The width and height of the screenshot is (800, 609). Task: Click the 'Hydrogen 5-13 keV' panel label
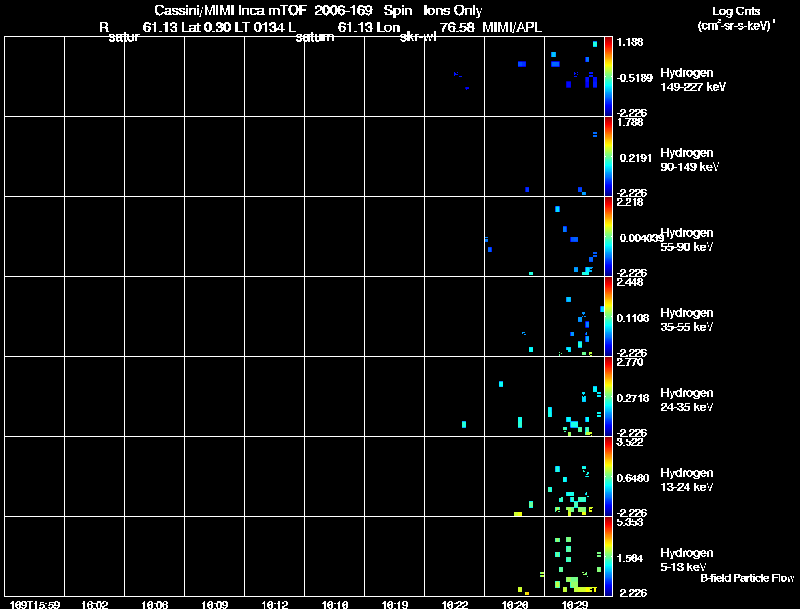point(687,560)
